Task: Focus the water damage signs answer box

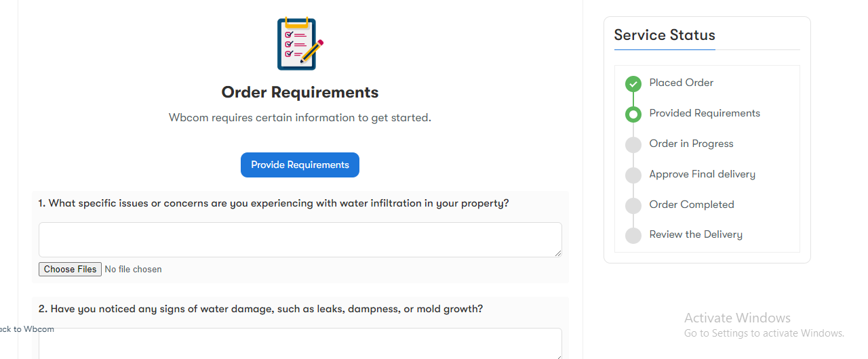Action: point(300,343)
